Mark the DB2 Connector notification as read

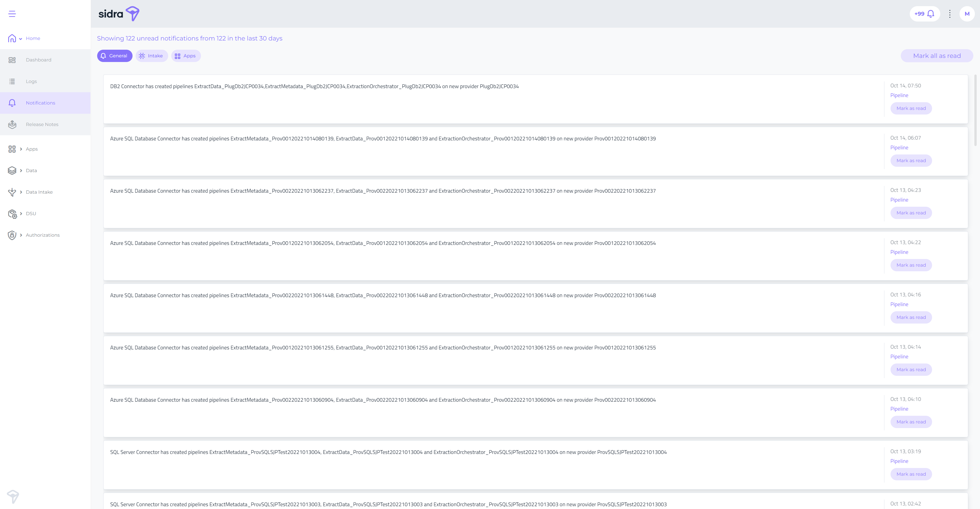(x=911, y=108)
